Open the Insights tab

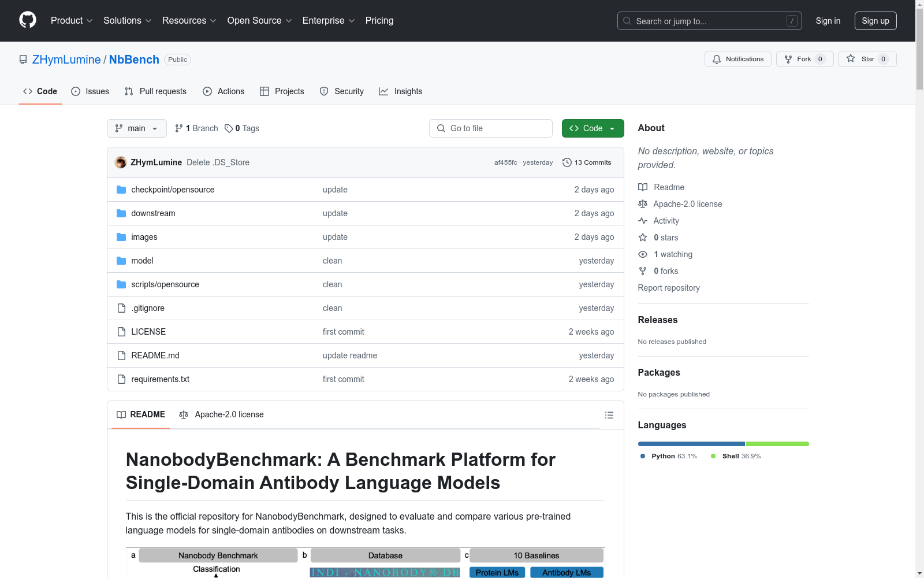click(401, 91)
